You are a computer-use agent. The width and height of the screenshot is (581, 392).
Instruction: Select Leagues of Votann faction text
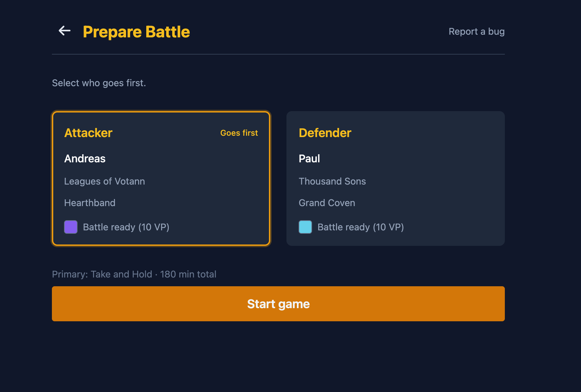point(104,181)
